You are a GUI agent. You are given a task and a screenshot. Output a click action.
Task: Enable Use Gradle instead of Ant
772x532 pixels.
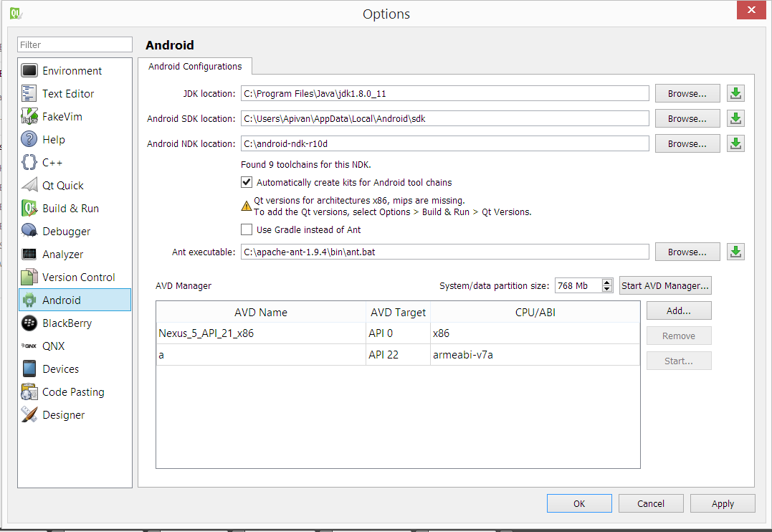247,229
